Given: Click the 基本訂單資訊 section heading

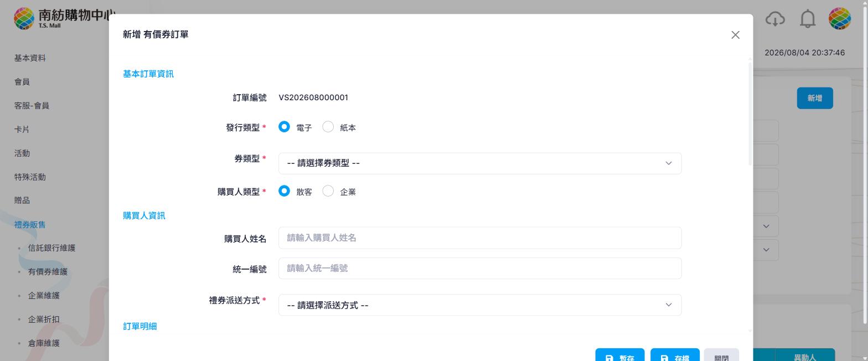Looking at the screenshot, I should [148, 74].
